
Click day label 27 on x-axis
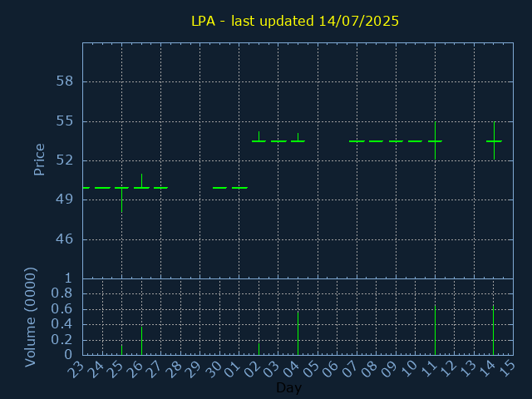tap(155, 369)
